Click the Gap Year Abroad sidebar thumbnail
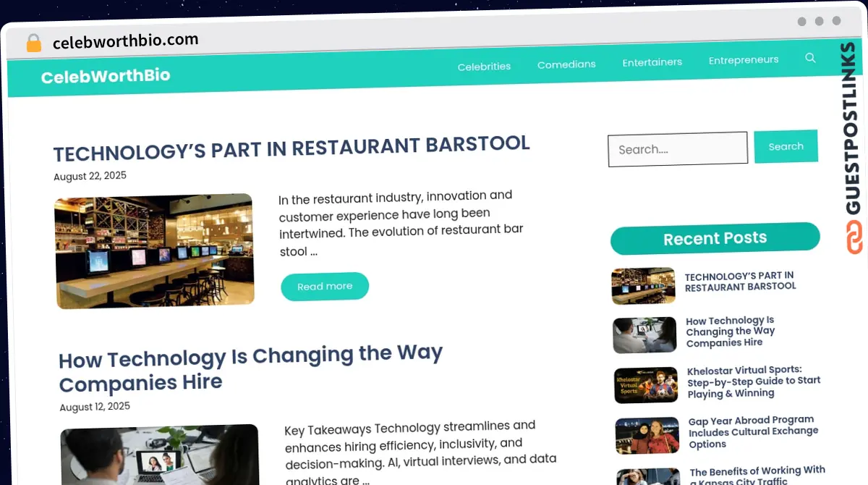 tap(647, 435)
